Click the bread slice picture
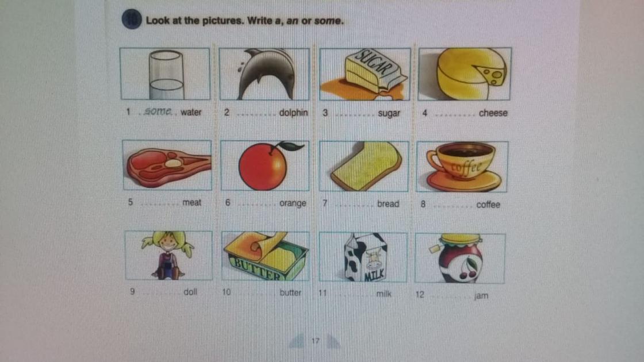 click(364, 166)
